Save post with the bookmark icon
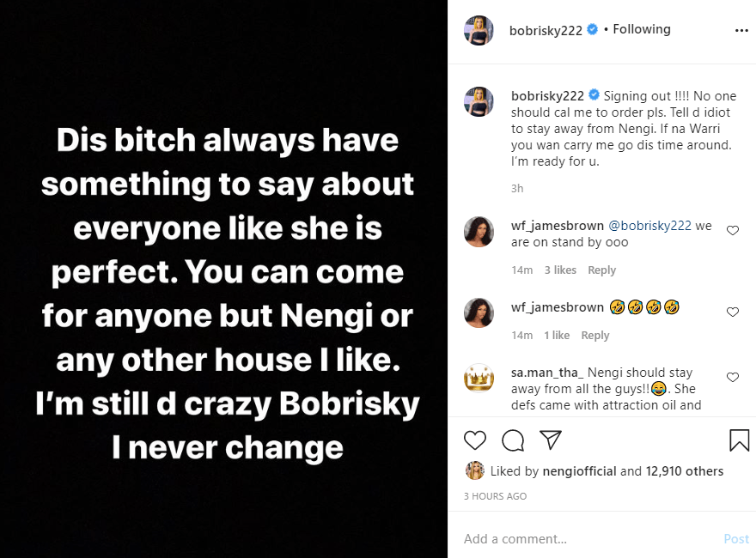Viewport: 756px width, 558px height. tap(739, 440)
